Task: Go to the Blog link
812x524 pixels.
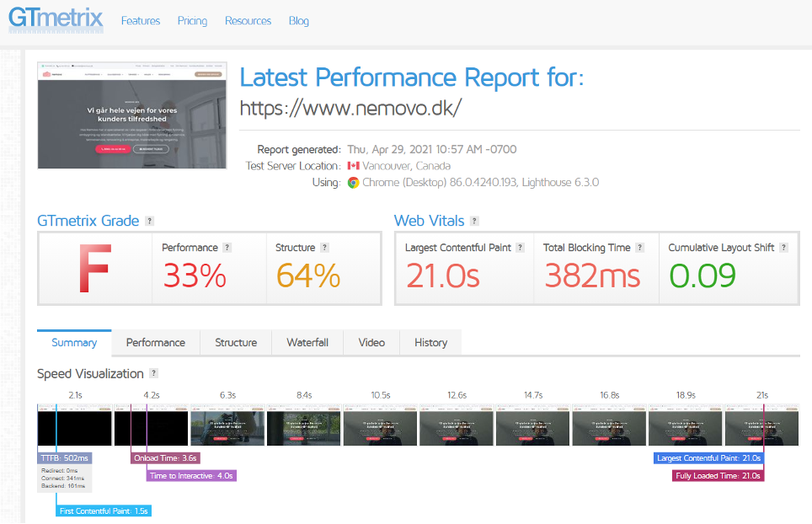Action: (299, 21)
